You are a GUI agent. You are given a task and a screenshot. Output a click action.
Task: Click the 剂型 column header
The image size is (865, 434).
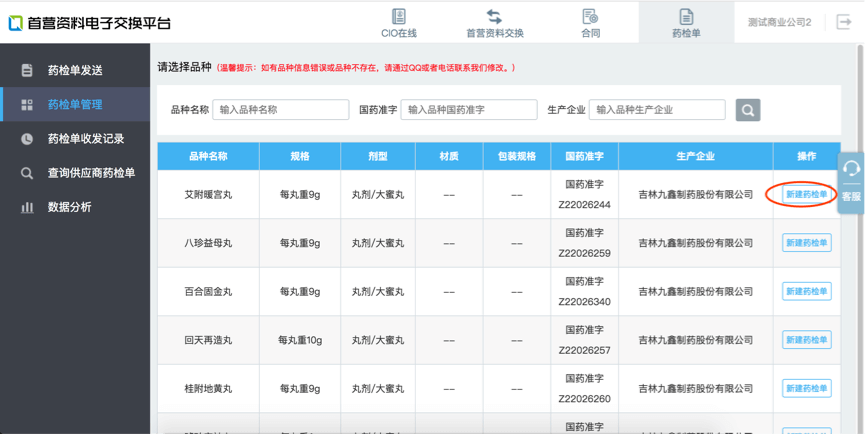click(x=378, y=156)
